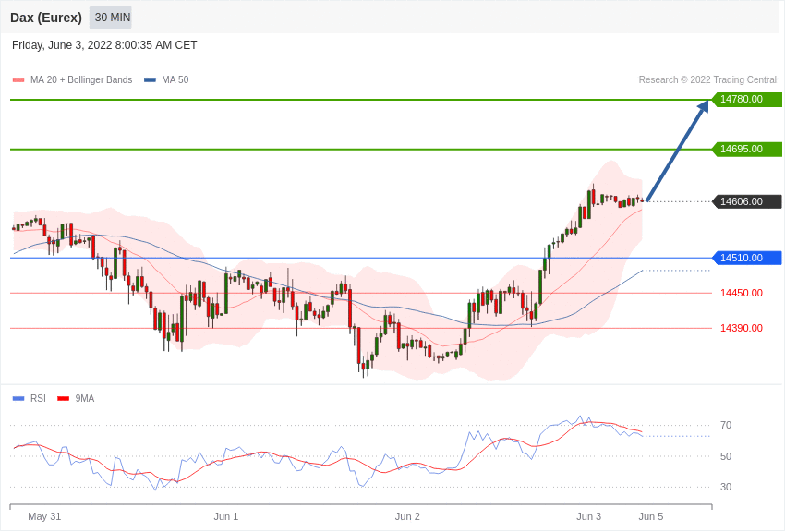Click the red 14390.00 support label
This screenshot has width=785, height=532.
(741, 328)
